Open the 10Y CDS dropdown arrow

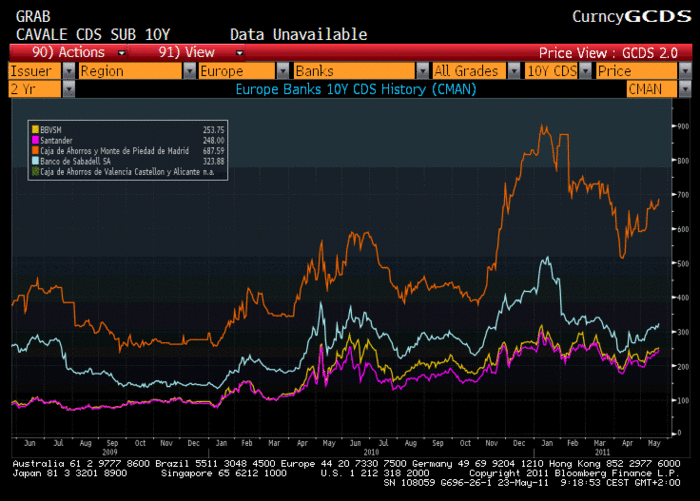[585, 71]
